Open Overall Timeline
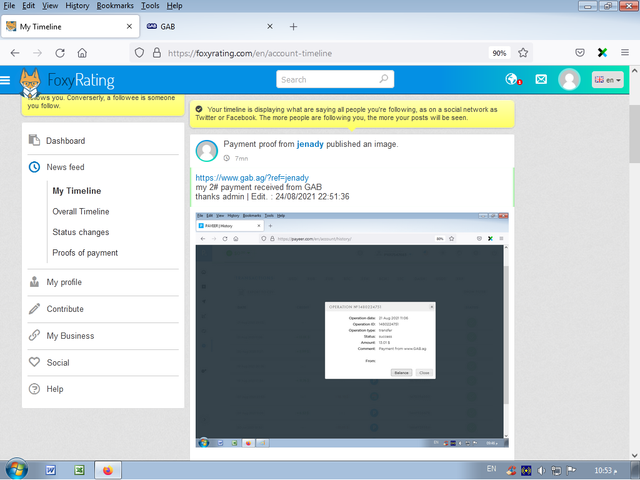 click(81, 211)
